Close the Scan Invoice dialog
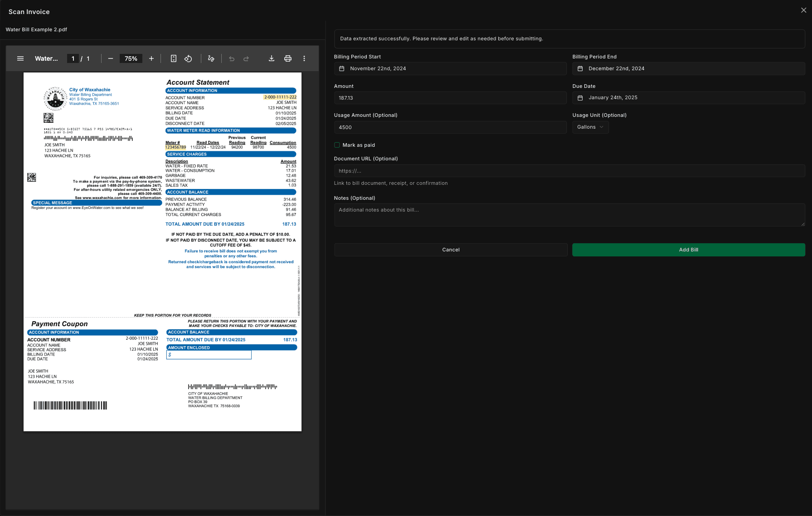 coord(804,10)
